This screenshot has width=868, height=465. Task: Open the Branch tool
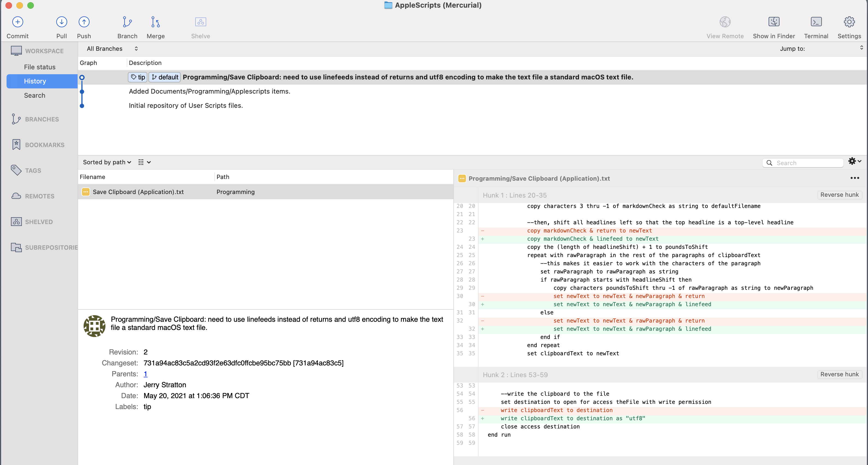(x=127, y=22)
